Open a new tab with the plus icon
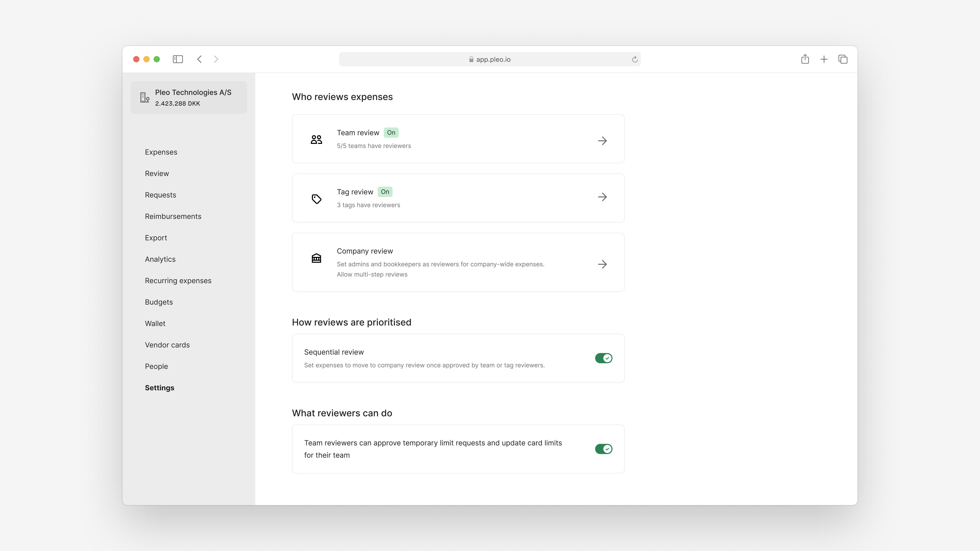 click(x=824, y=59)
